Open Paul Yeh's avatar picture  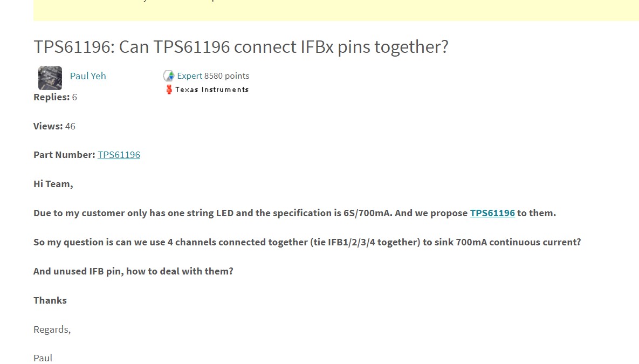(50, 78)
